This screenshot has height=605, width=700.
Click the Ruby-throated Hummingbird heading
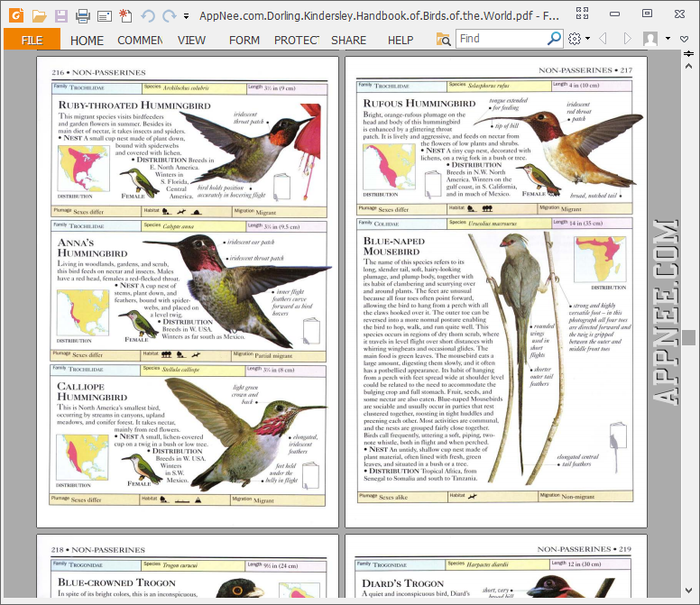(134, 105)
